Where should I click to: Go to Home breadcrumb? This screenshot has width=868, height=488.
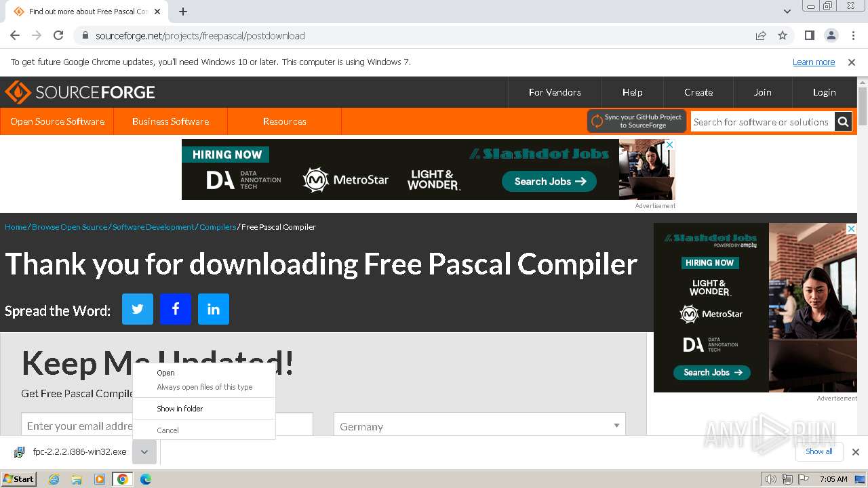(16, 227)
